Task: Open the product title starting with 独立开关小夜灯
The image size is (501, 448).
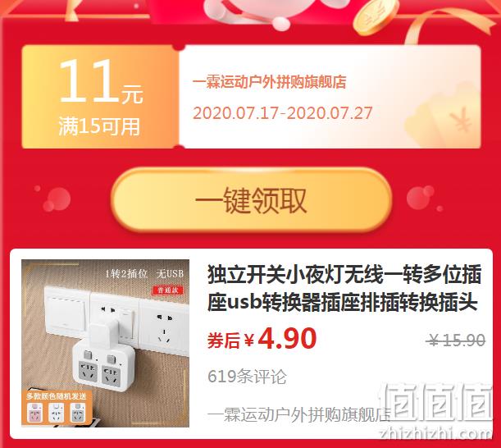Action: point(344,288)
